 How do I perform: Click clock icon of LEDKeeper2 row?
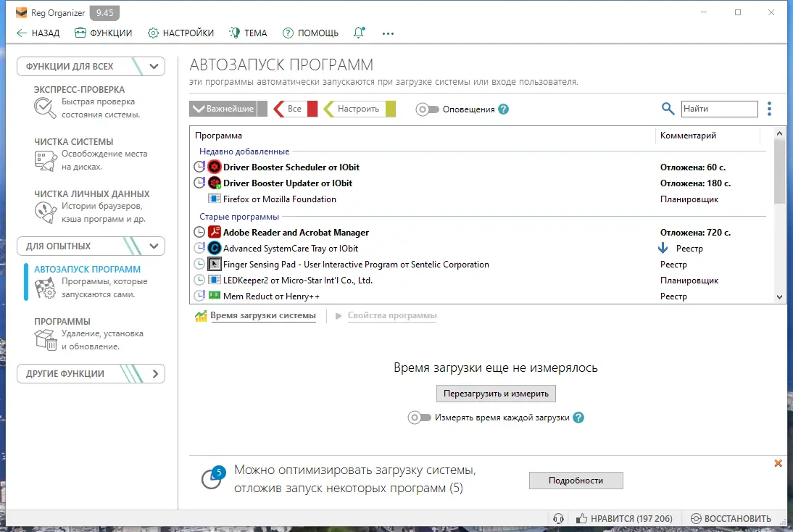[199, 280]
